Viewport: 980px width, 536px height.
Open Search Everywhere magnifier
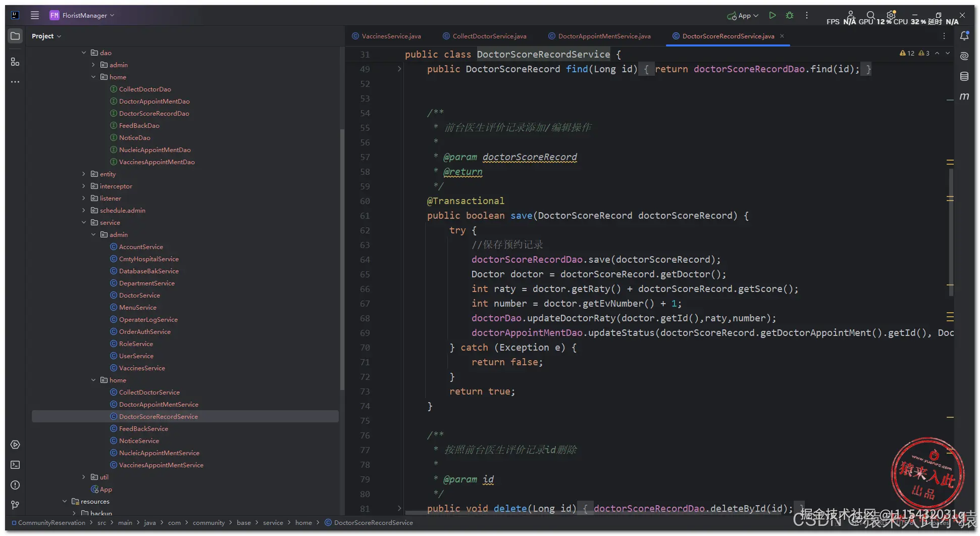click(x=870, y=15)
